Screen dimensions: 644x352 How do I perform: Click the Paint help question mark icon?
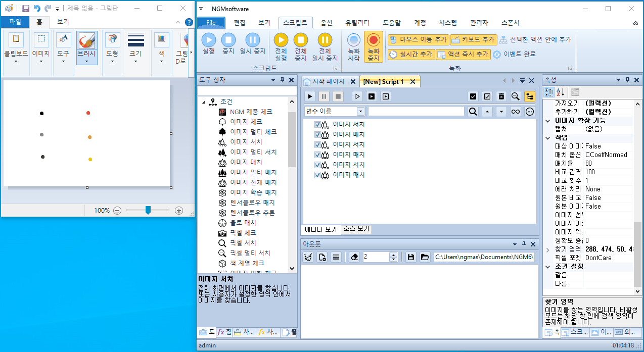[189, 22]
